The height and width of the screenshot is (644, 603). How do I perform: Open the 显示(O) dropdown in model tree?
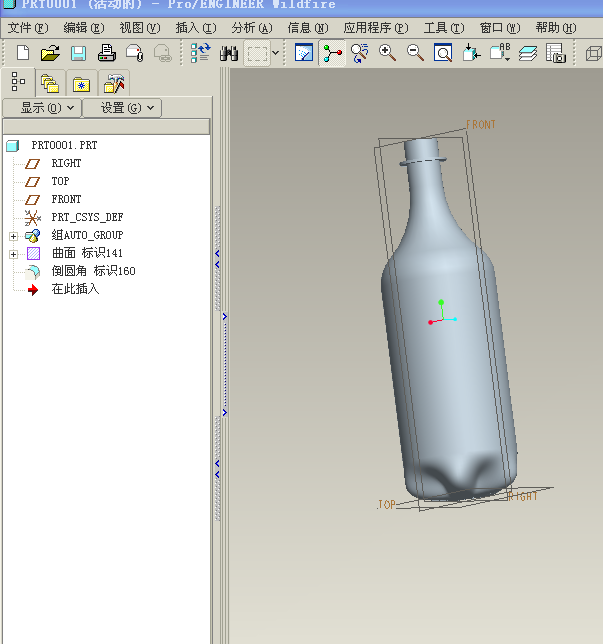(x=42, y=108)
